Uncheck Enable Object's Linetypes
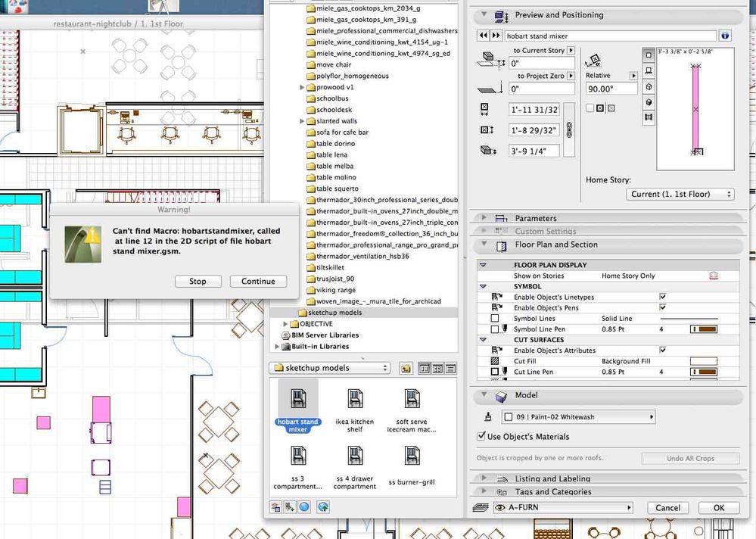This screenshot has height=539, width=756. pyautogui.click(x=663, y=298)
